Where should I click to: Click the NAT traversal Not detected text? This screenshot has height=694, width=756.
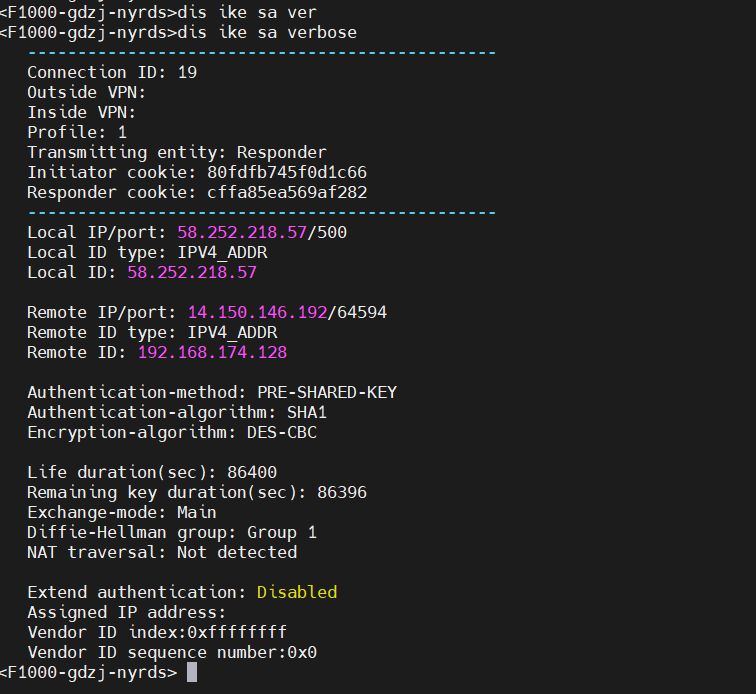(x=237, y=552)
